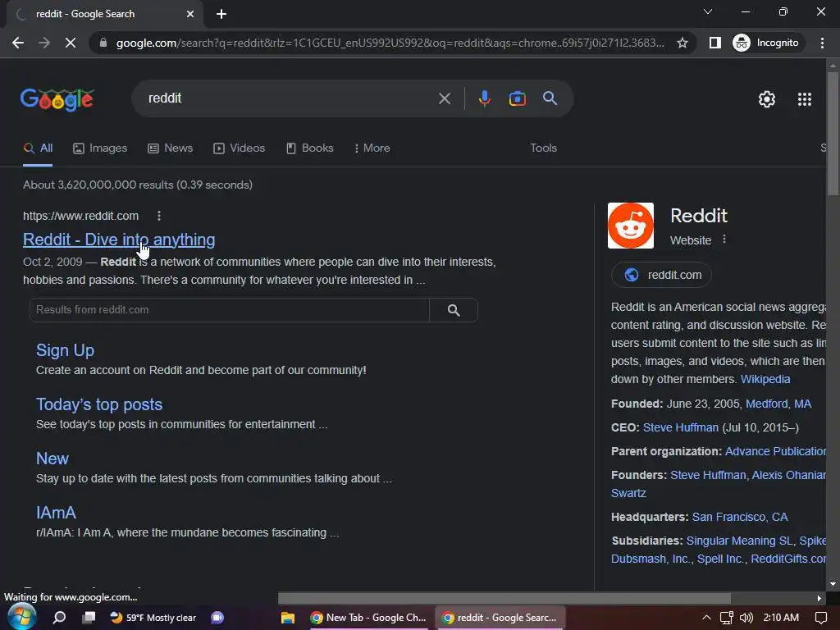The width and height of the screenshot is (840, 630).
Task: Click the Reddit logo in knowledge panel
Action: point(631,226)
